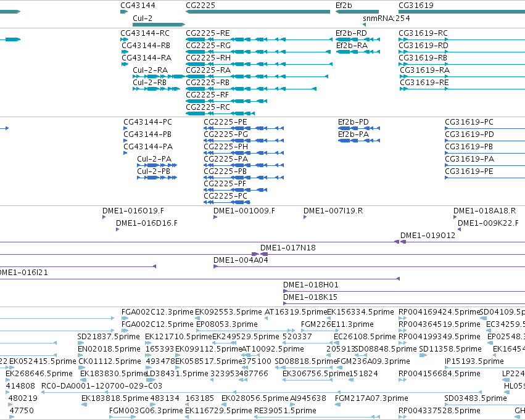Select the DME1-016D16.F marker arrow

[x=117, y=229]
